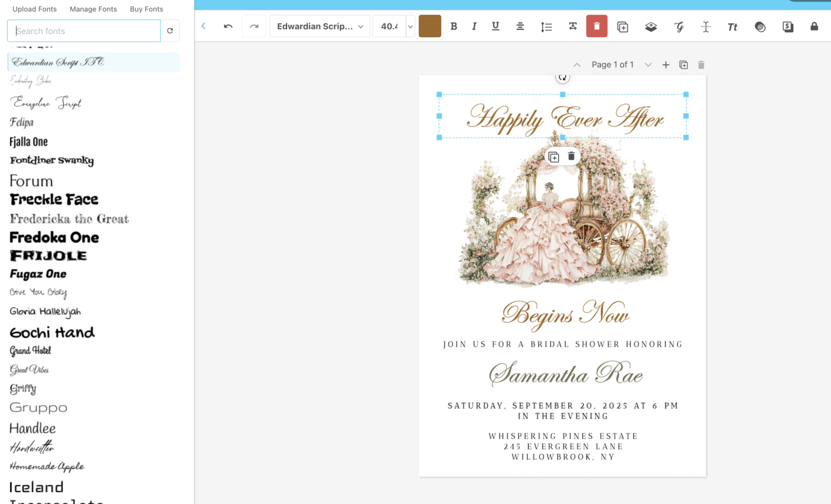Open the text color swatch
Viewport: 831px width, 504px height.
[x=430, y=26]
